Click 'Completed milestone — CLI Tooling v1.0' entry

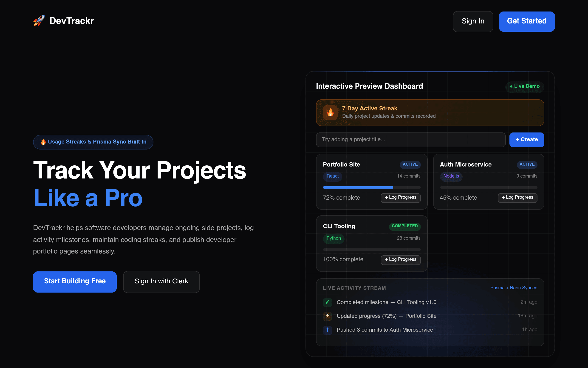[x=386, y=302]
